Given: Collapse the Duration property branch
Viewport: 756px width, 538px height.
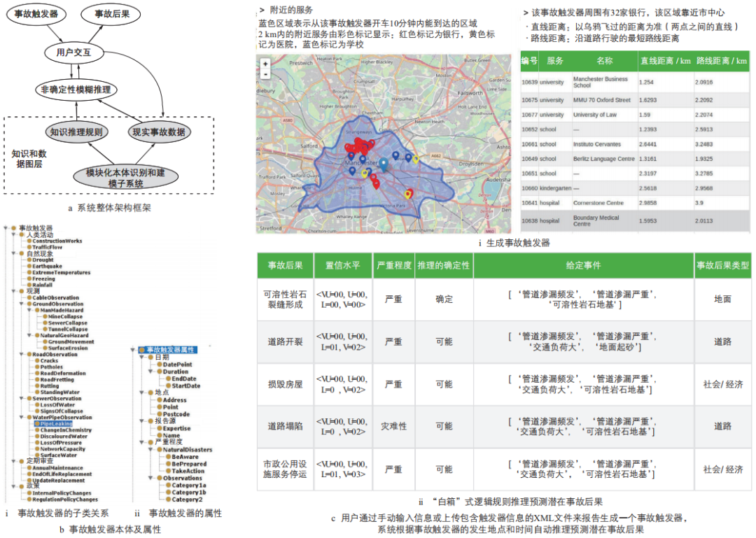Looking at the screenshot, I should [x=151, y=371].
